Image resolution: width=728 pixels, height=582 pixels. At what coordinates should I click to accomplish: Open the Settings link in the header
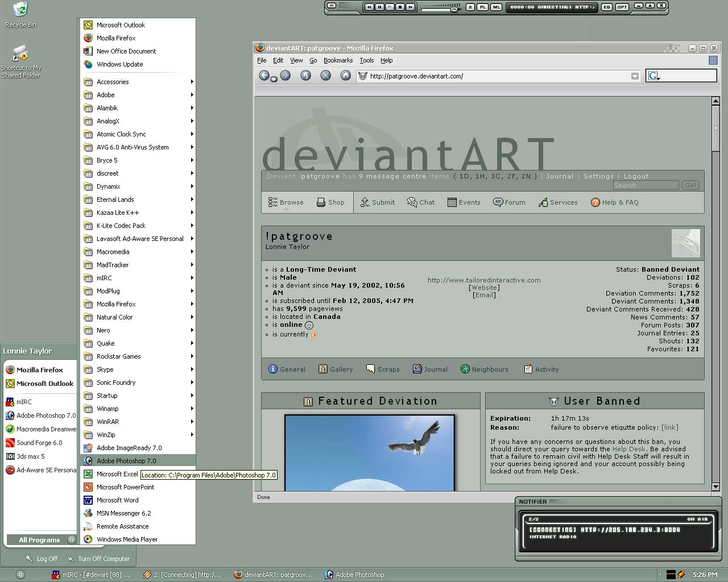coord(599,176)
